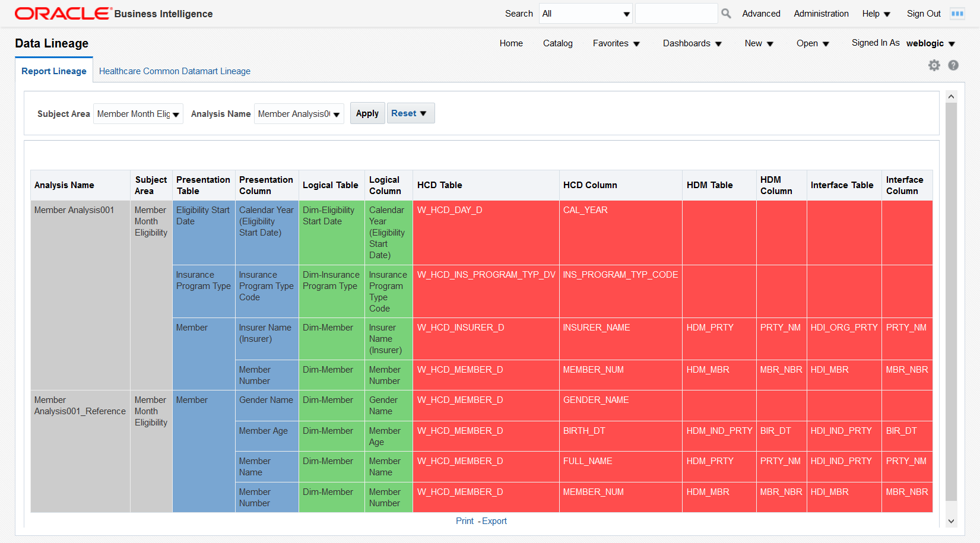Screen dimensions: 980x543
Task: Open the Catalog page
Action: 558,43
